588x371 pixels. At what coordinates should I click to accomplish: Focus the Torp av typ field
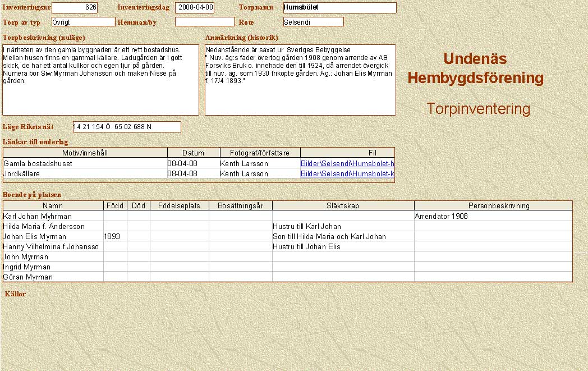point(82,22)
